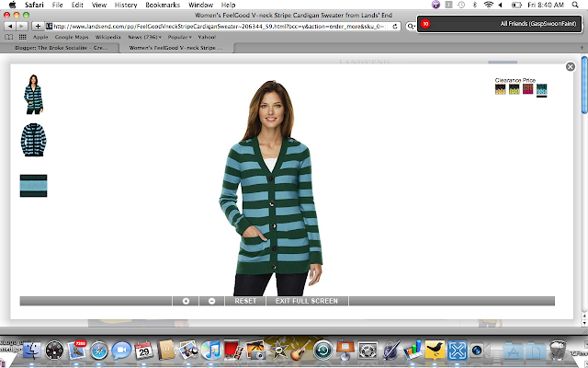The image size is (588, 368).
Task: Expand the Popular bookmarks folder
Action: click(180, 37)
